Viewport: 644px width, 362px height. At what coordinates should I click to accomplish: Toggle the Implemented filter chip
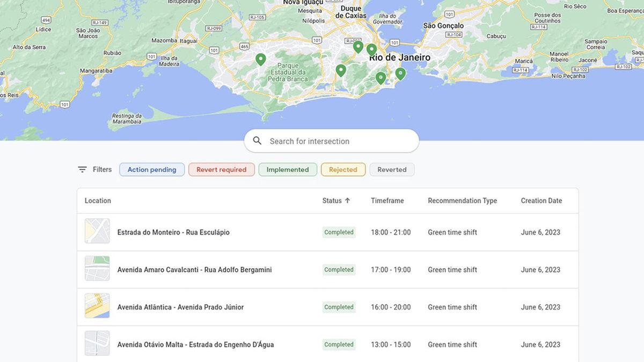[x=288, y=169]
